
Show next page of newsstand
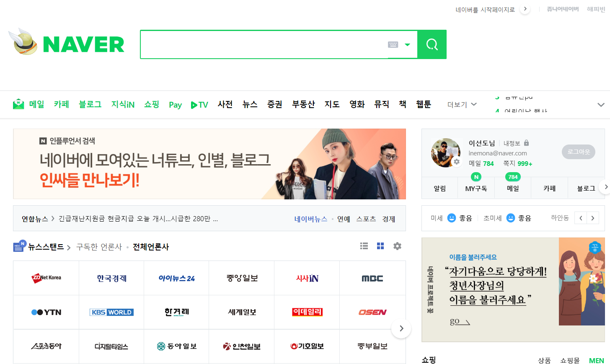(401, 328)
